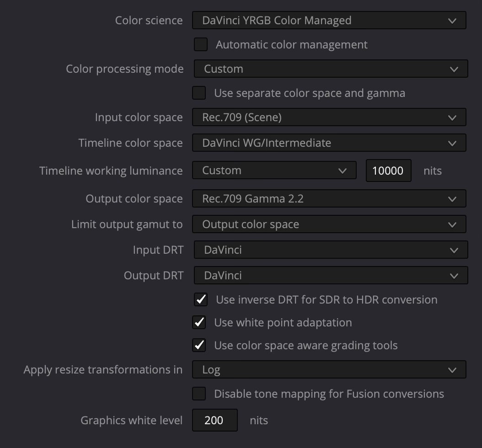Enable Disable tone mapping for Fusion conversions
This screenshot has height=448, width=482.
[199, 394]
